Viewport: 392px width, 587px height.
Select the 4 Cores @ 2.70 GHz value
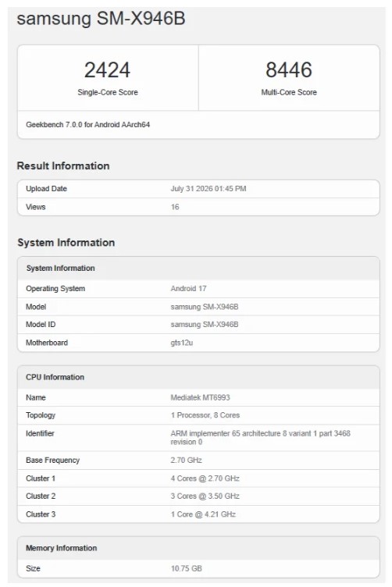[205, 478]
